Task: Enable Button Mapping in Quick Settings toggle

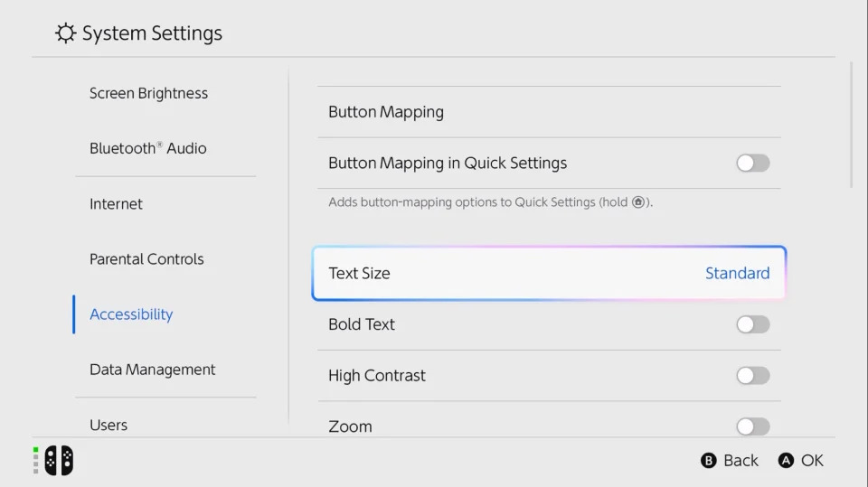Action: tap(752, 164)
